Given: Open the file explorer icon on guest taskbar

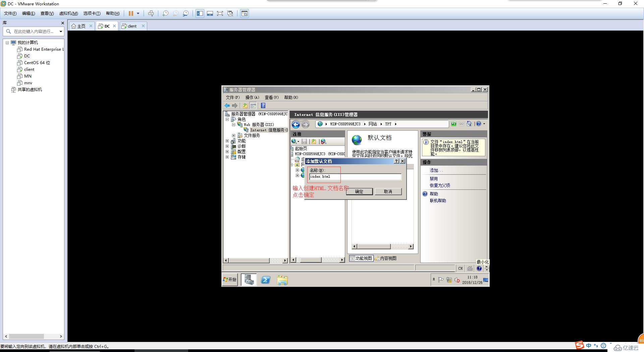Looking at the screenshot, I should click(282, 280).
